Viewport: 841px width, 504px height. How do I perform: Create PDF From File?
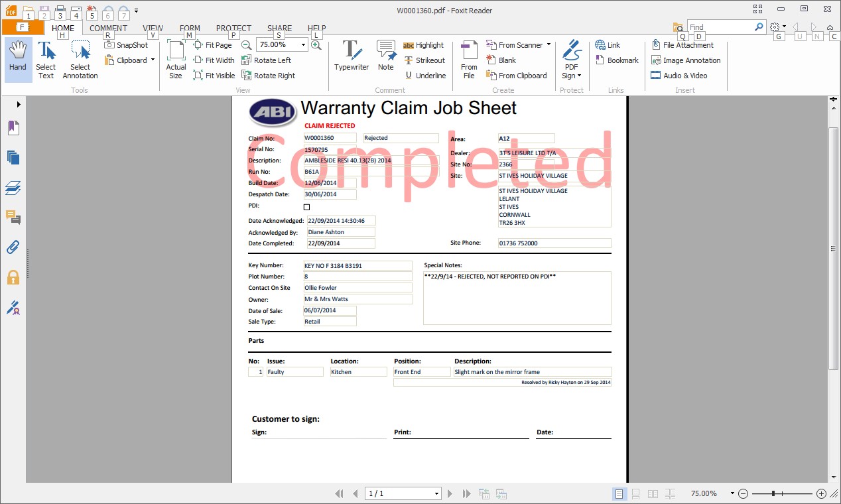point(469,60)
